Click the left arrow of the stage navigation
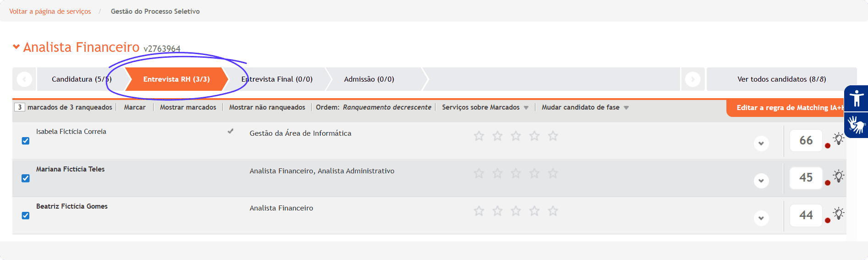Screen dimensions: 868x260 [x=24, y=79]
